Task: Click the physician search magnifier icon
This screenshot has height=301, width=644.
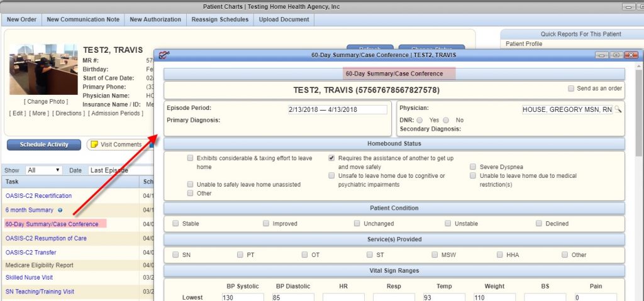Action: pos(618,109)
